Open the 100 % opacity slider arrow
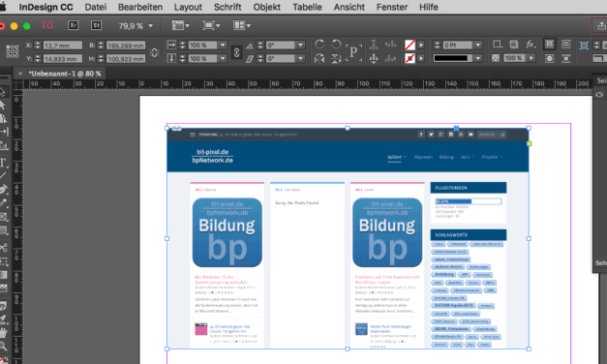This screenshot has width=607, height=364. pyautogui.click(x=531, y=58)
